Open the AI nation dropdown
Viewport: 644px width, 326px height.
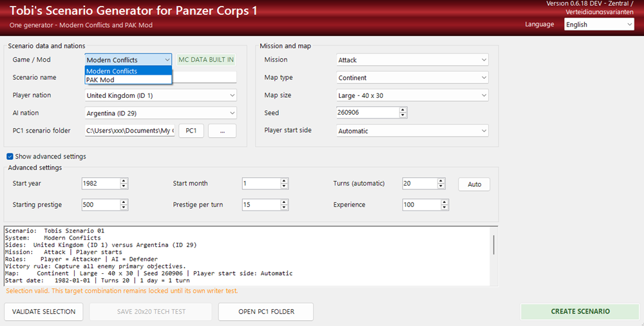coord(160,113)
